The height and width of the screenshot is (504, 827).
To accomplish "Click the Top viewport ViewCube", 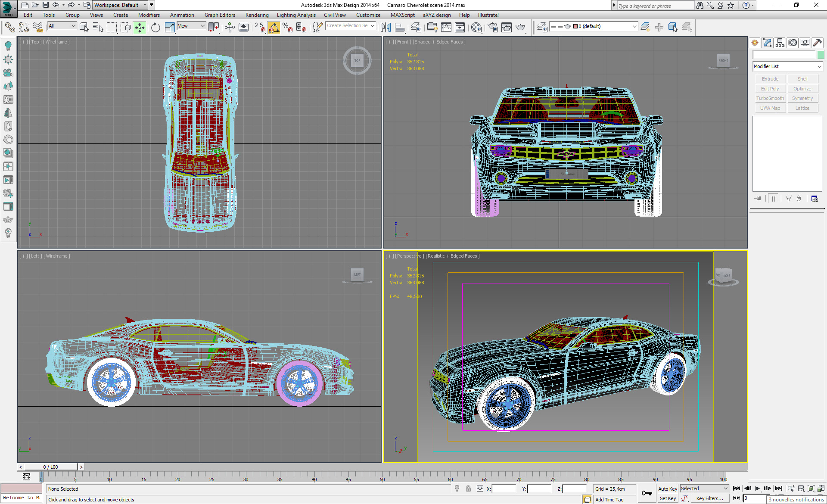I will tap(357, 60).
